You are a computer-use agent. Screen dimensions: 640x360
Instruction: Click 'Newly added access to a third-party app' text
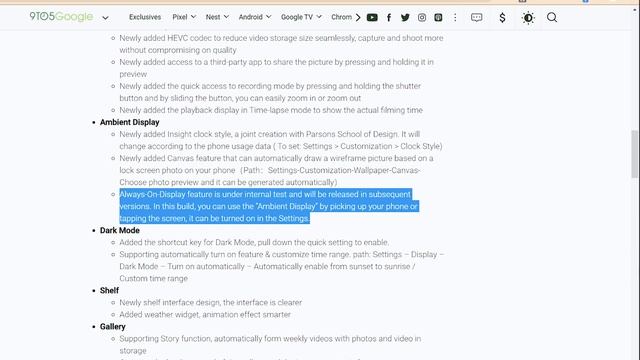[276, 68]
